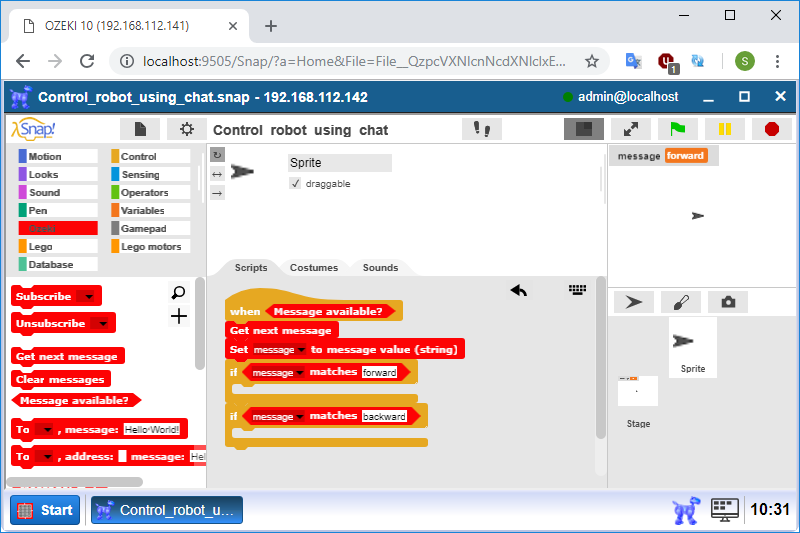Select the Pen block category
The width and height of the screenshot is (800, 533).
pos(58,210)
